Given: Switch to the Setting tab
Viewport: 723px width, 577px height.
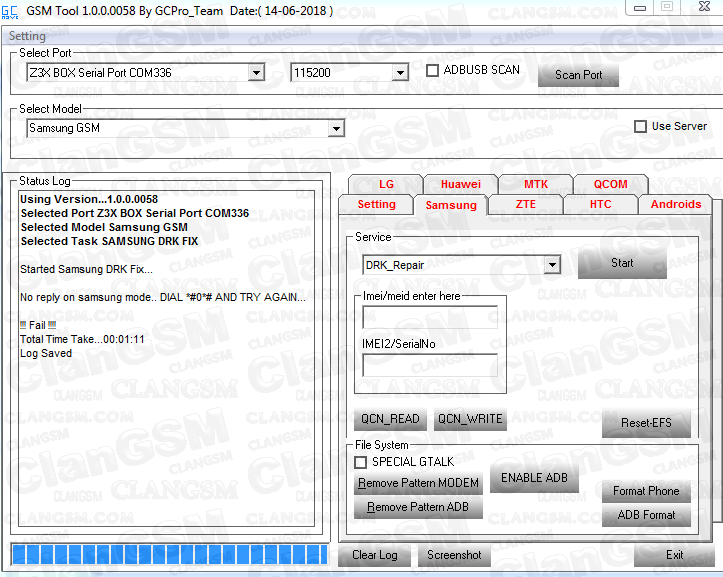Looking at the screenshot, I should click(x=376, y=204).
